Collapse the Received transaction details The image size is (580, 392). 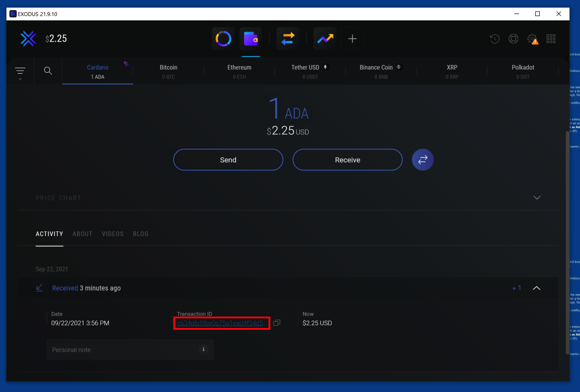click(537, 288)
